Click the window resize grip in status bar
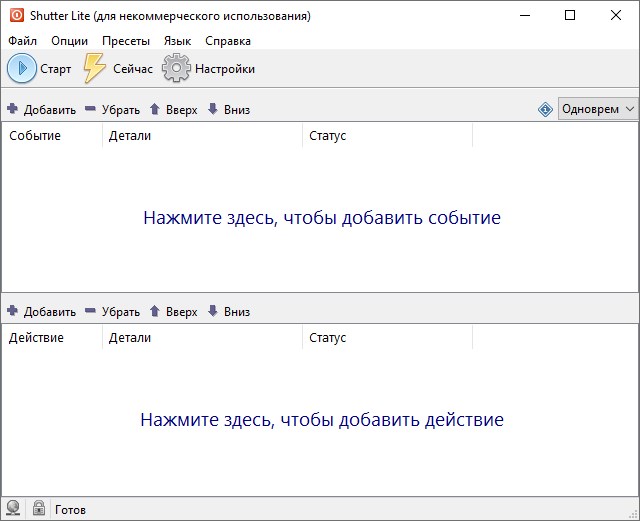 pos(633,514)
